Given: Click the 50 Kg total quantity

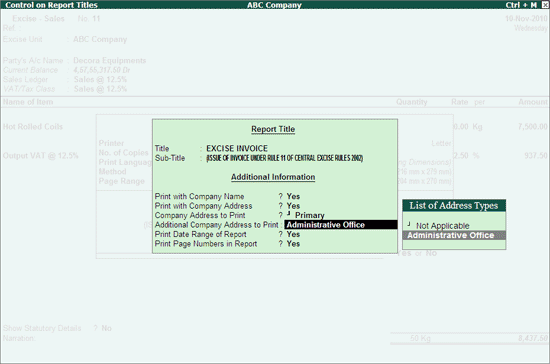Looking at the screenshot, I should click(420, 338).
